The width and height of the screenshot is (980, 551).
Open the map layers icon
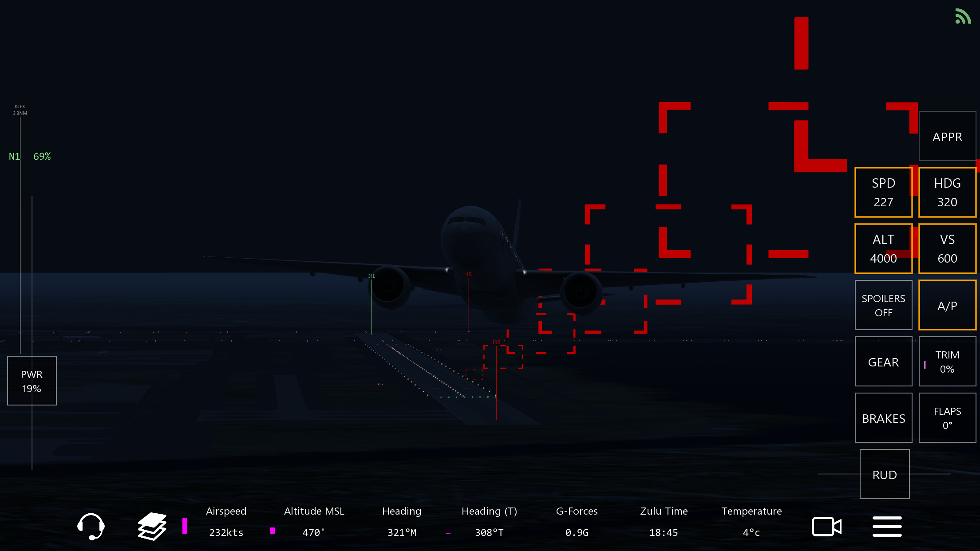pos(152,527)
